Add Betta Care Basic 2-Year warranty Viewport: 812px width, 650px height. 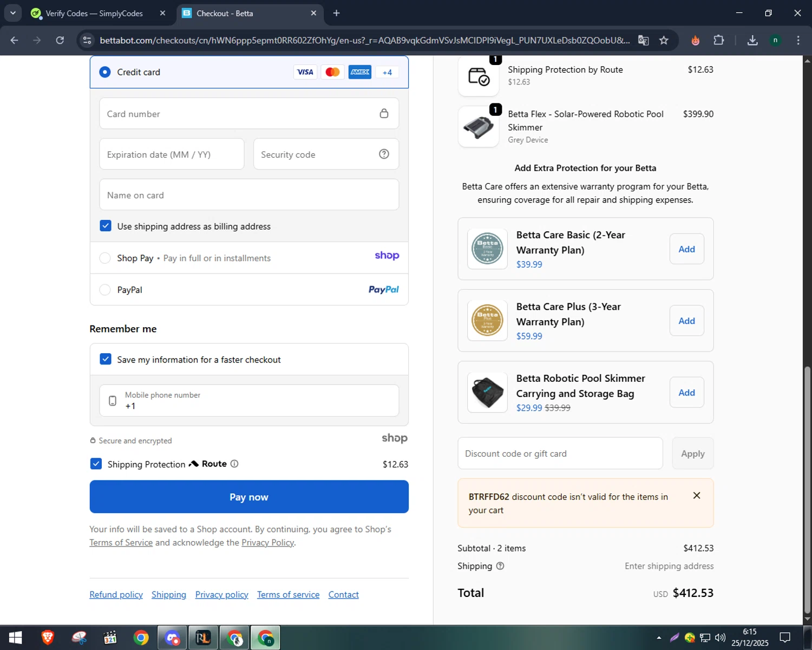[x=686, y=249]
